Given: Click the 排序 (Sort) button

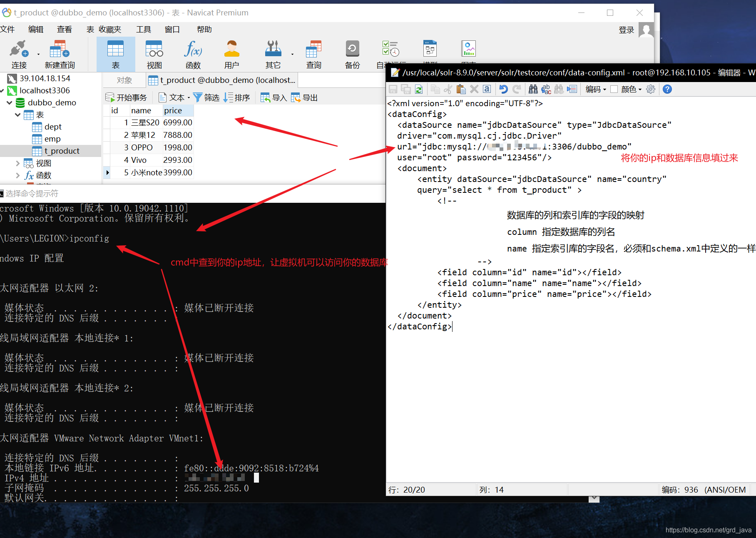Looking at the screenshot, I should [x=236, y=97].
